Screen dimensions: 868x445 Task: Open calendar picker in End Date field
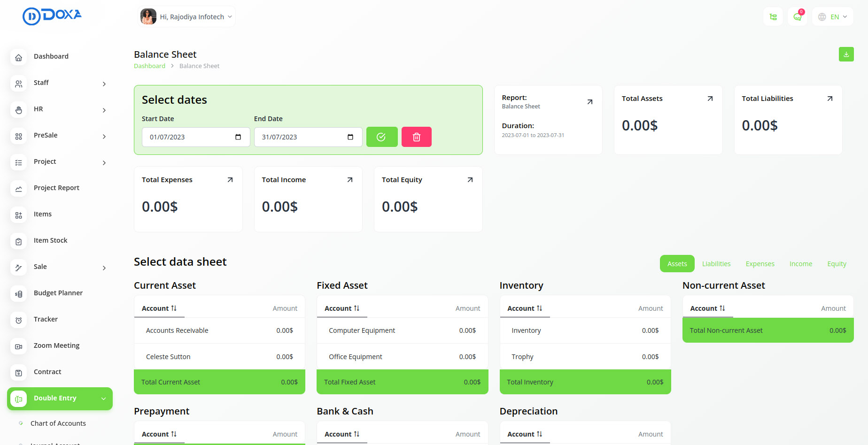tap(350, 137)
